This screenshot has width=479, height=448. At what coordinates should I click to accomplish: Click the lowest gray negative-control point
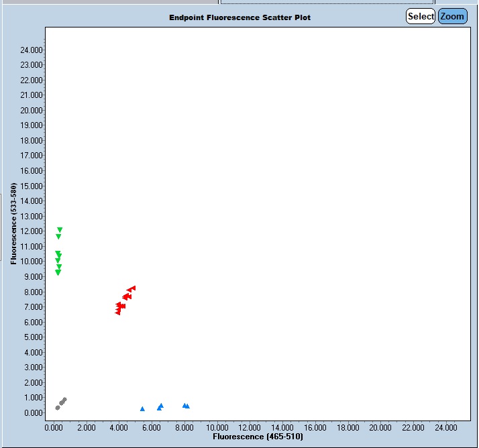pos(58,408)
